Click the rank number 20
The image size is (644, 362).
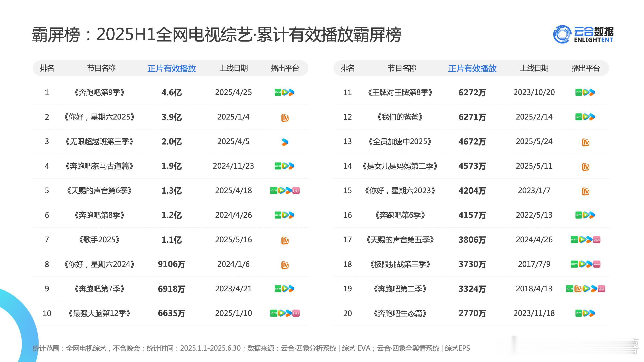coord(347,313)
